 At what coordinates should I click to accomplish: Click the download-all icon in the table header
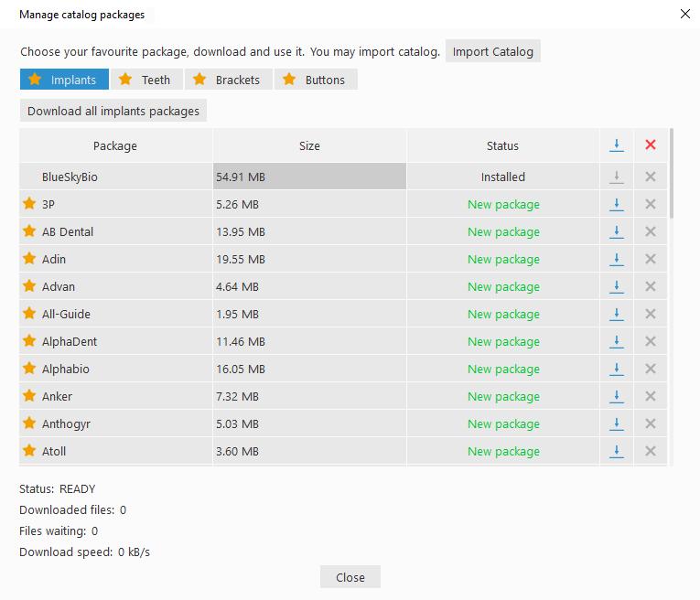617,145
